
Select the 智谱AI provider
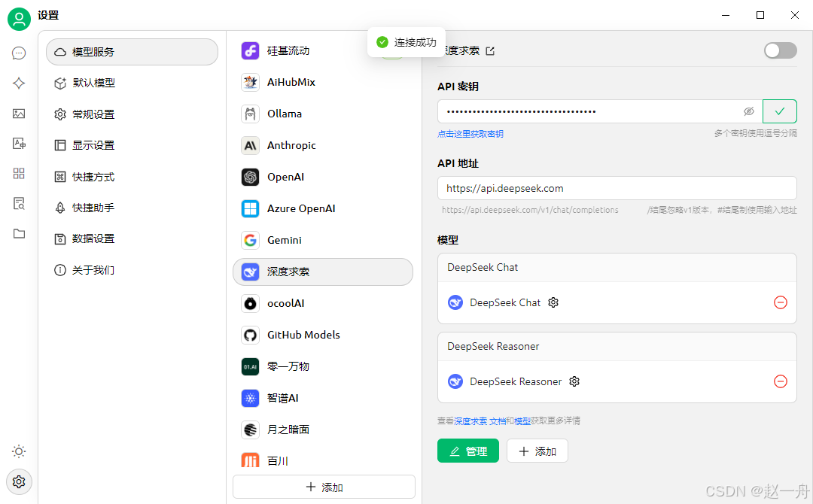[322, 399]
